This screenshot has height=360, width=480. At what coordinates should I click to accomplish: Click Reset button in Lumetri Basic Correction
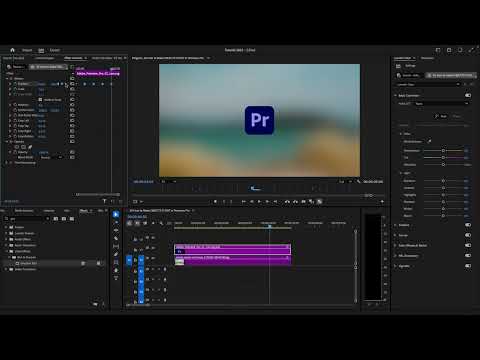(457, 116)
